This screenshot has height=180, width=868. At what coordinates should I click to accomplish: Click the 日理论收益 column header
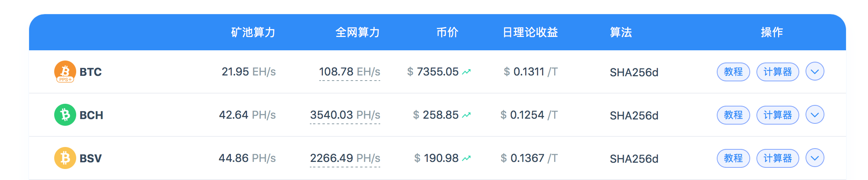[530, 32]
